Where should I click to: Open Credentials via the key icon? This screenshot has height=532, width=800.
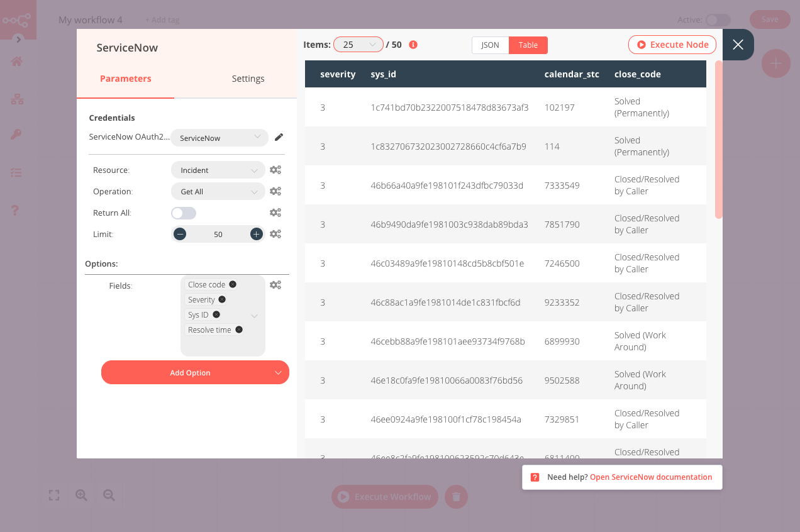click(16, 134)
